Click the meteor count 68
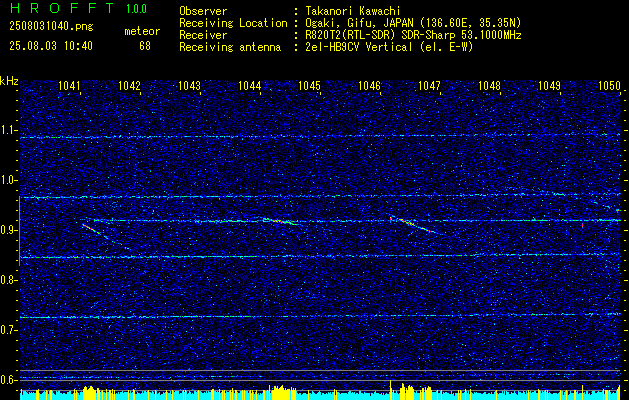Image resolution: width=629 pixels, height=400 pixels. point(145,46)
